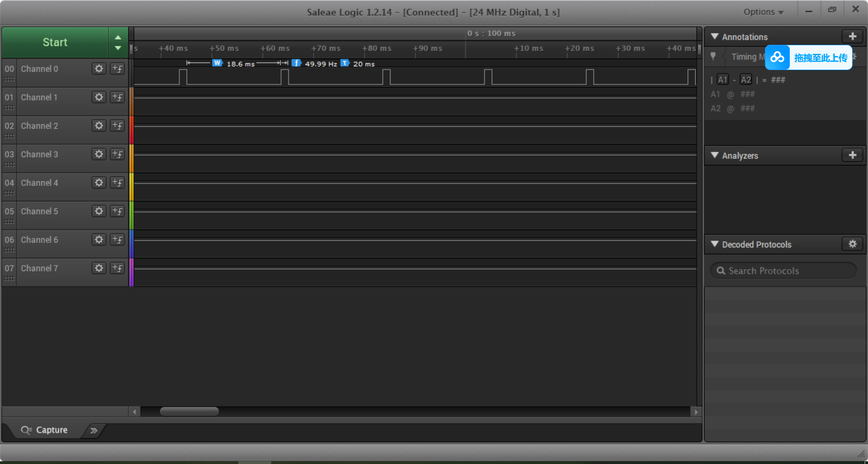
Task: Expand the tab list double-arrow
Action: click(x=94, y=431)
